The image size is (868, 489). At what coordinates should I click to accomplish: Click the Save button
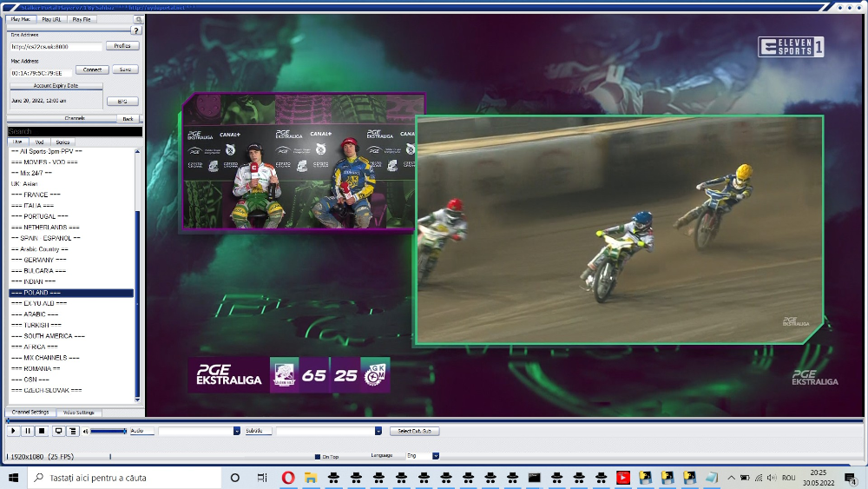tap(125, 69)
